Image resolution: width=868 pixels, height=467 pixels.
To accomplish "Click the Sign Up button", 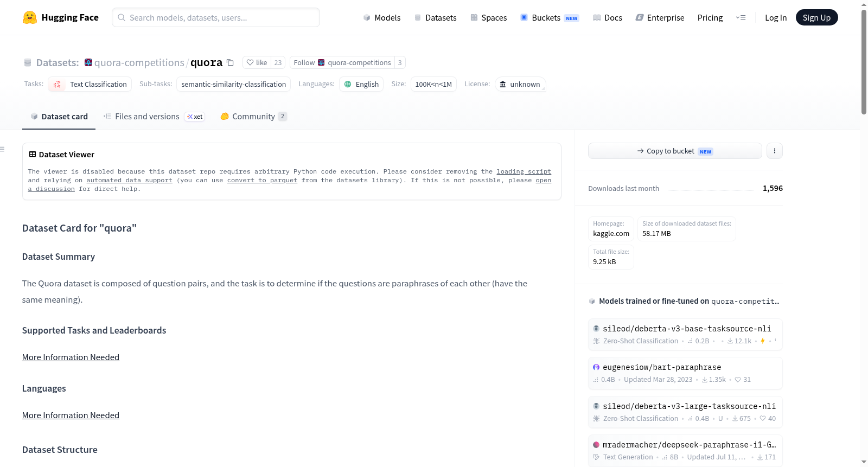I will click(x=816, y=17).
